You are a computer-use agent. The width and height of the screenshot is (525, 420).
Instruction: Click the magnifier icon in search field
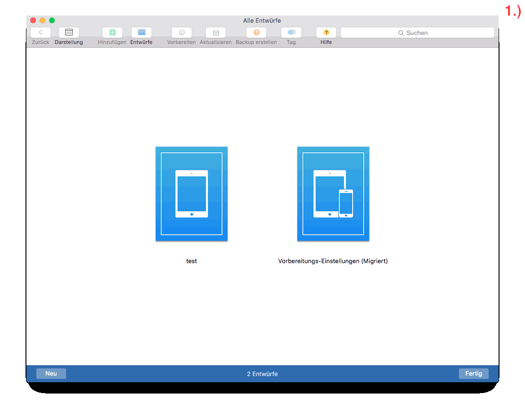tap(402, 33)
